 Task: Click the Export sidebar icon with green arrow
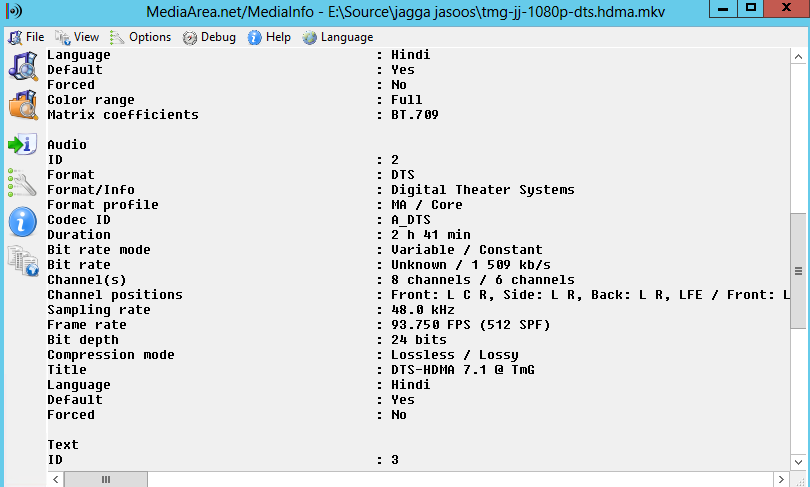click(22, 145)
